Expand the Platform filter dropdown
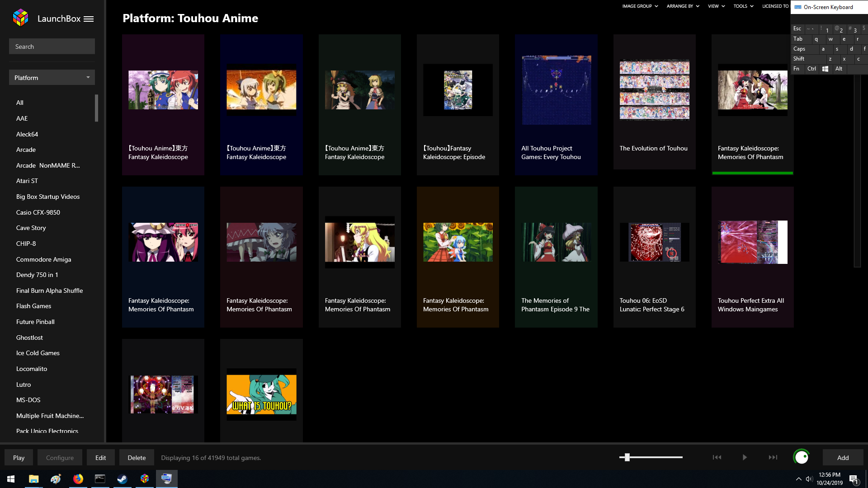 click(x=52, y=78)
